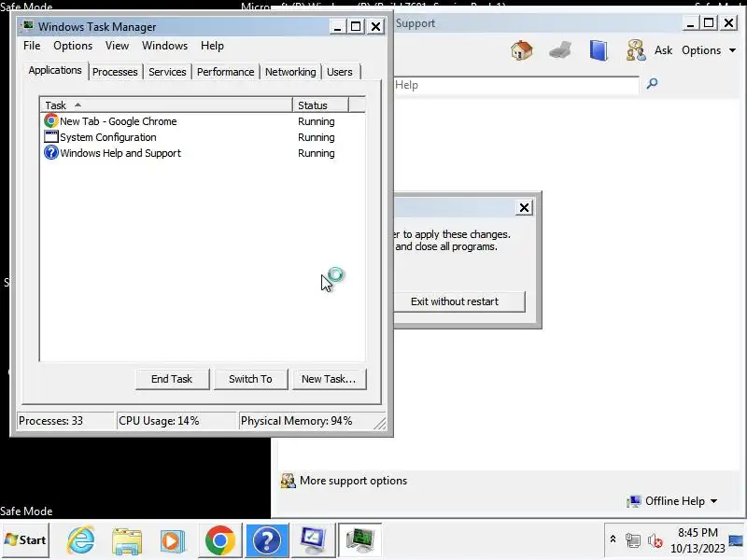747x560 pixels.
Task: Maximize the Windows Task Manager window
Action: pyautogui.click(x=356, y=26)
